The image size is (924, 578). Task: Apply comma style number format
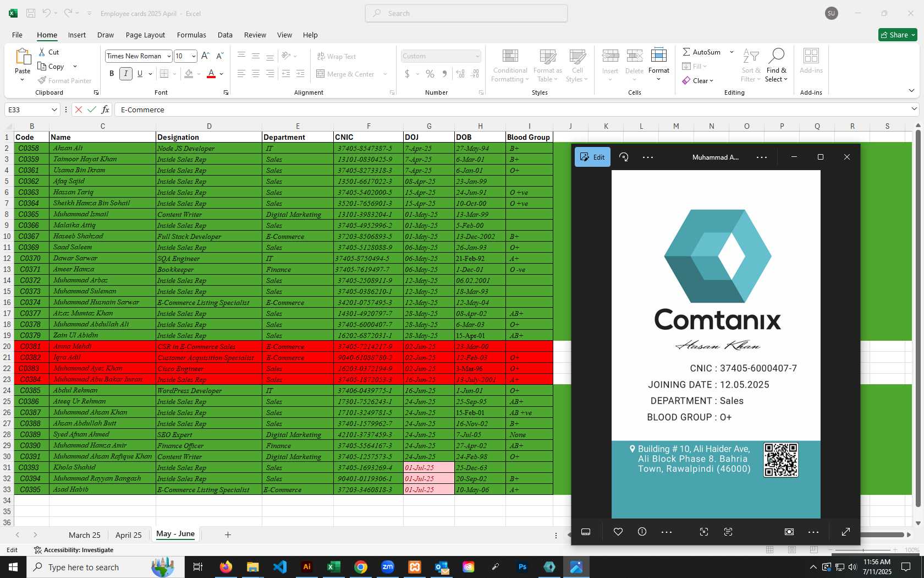coord(444,74)
